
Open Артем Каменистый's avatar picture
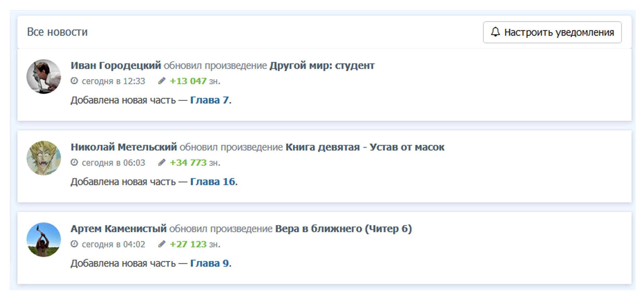click(44, 240)
